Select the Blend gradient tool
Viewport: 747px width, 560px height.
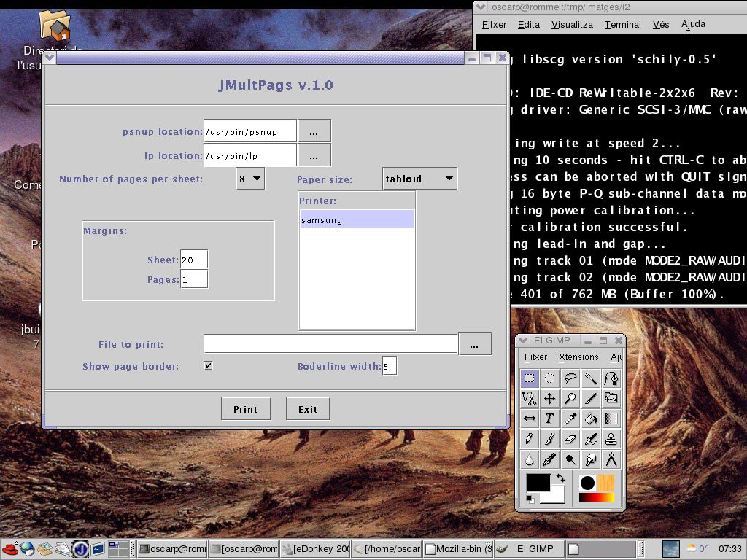point(611,419)
